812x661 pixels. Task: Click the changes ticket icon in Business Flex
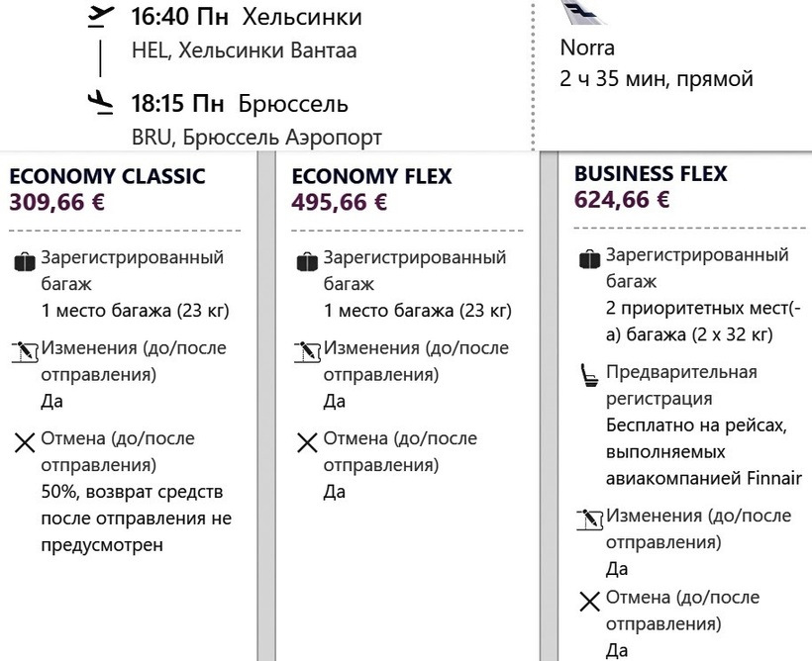coord(590,518)
